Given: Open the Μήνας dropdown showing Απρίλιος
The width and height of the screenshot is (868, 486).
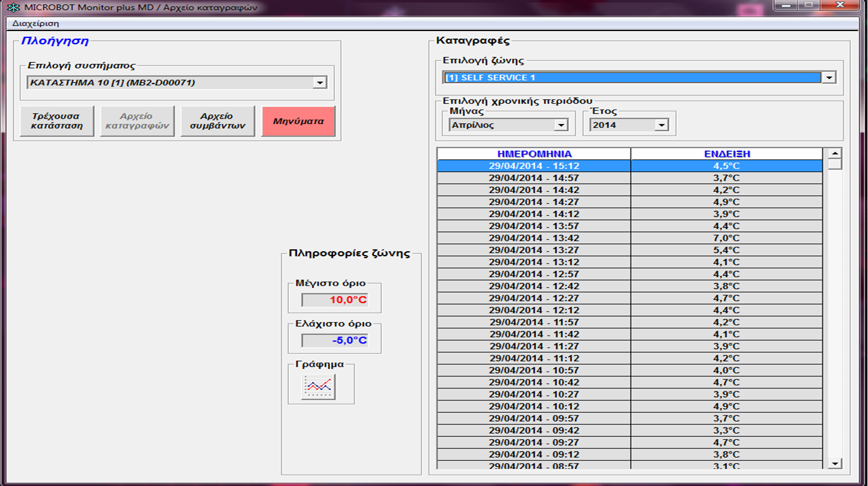Looking at the screenshot, I should click(560, 125).
